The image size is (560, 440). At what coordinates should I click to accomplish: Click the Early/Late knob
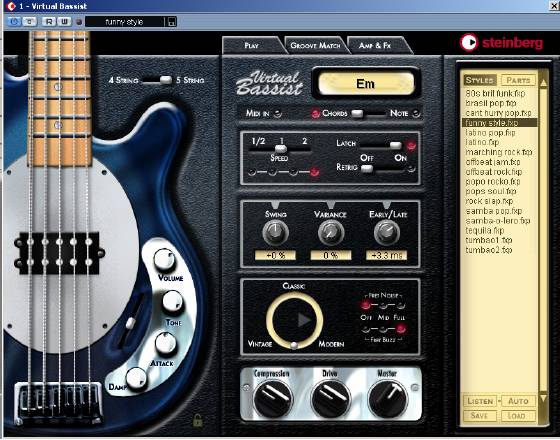point(387,232)
